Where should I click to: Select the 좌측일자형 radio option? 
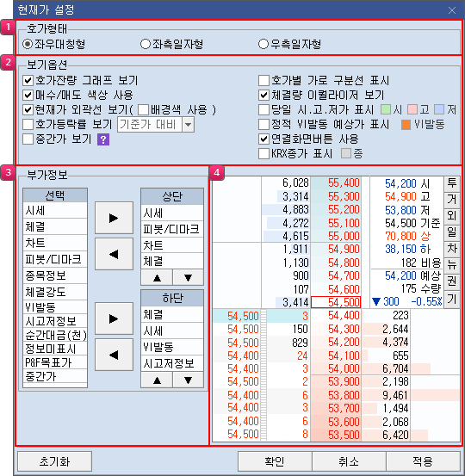[x=146, y=44]
